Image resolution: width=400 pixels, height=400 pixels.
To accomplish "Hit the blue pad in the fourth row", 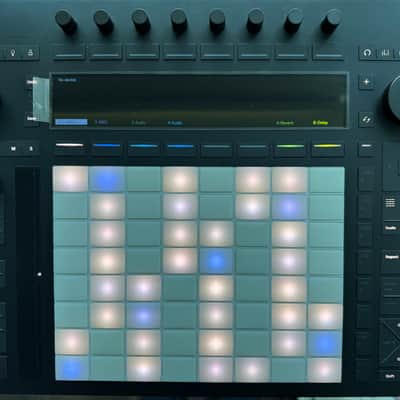I will point(216,261).
